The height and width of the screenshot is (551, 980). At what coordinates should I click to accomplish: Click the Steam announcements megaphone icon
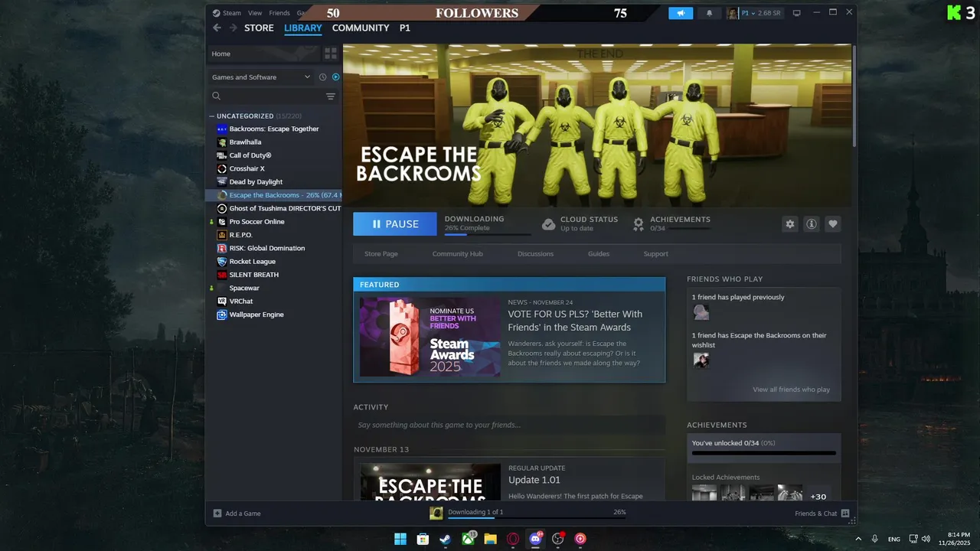681,13
